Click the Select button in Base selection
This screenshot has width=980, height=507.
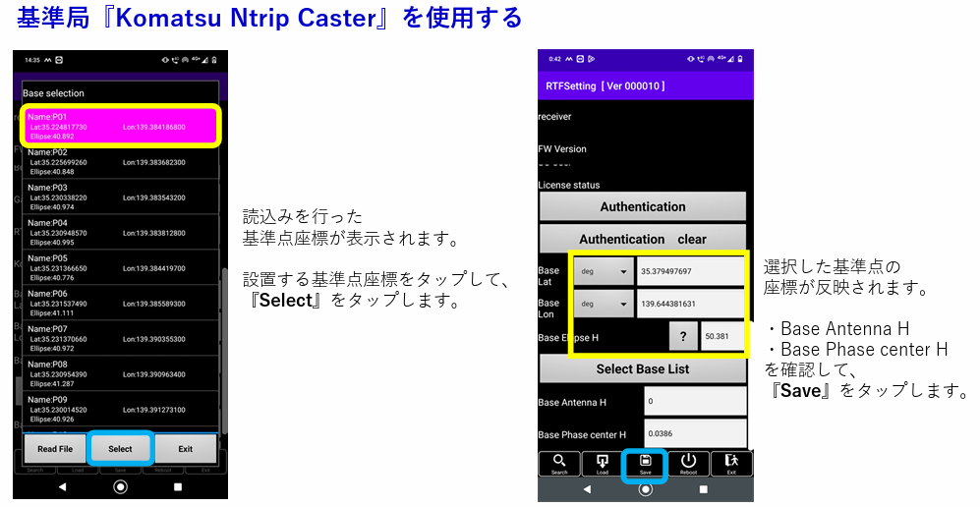point(120,449)
